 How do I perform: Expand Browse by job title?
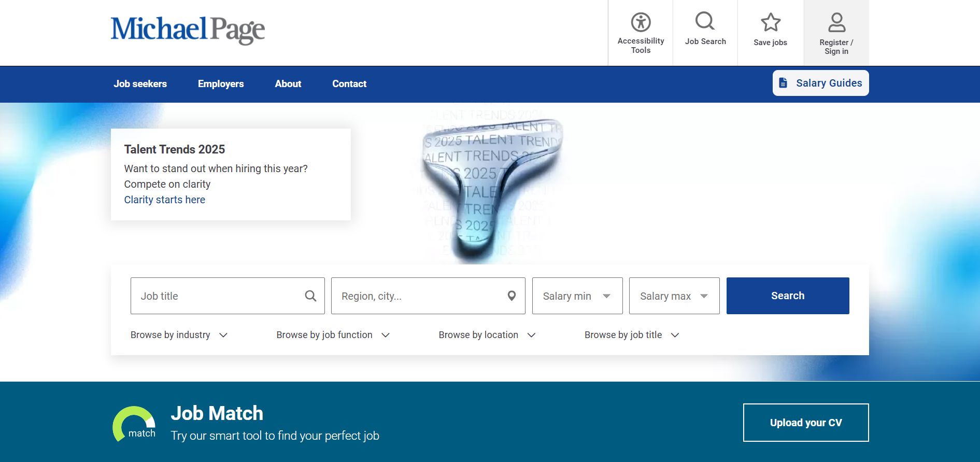coord(631,335)
